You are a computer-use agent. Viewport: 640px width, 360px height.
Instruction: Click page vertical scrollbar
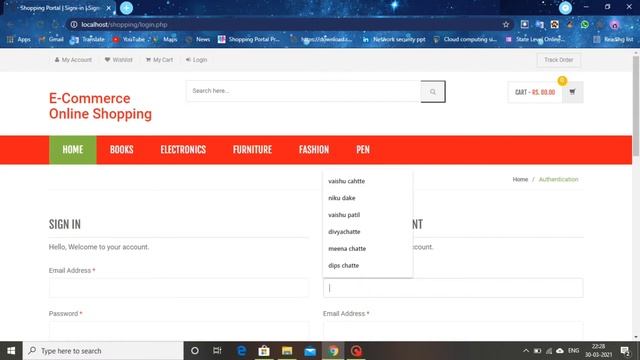[636, 106]
